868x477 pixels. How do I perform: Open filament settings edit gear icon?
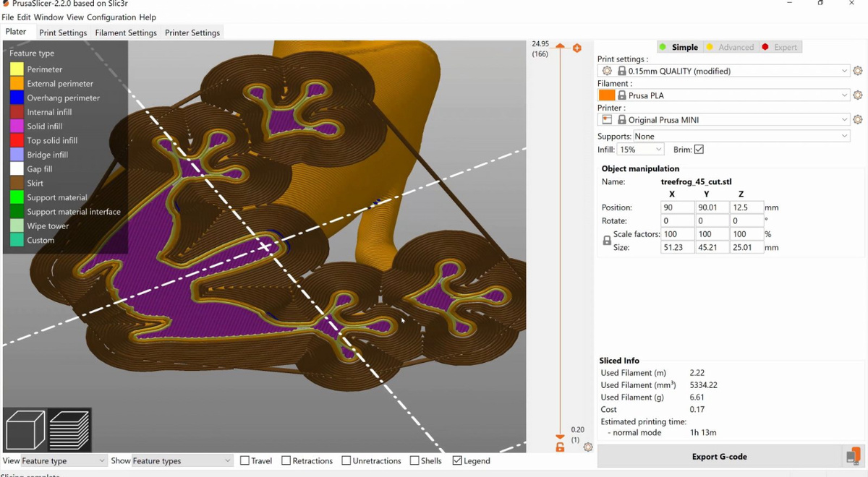coord(858,95)
